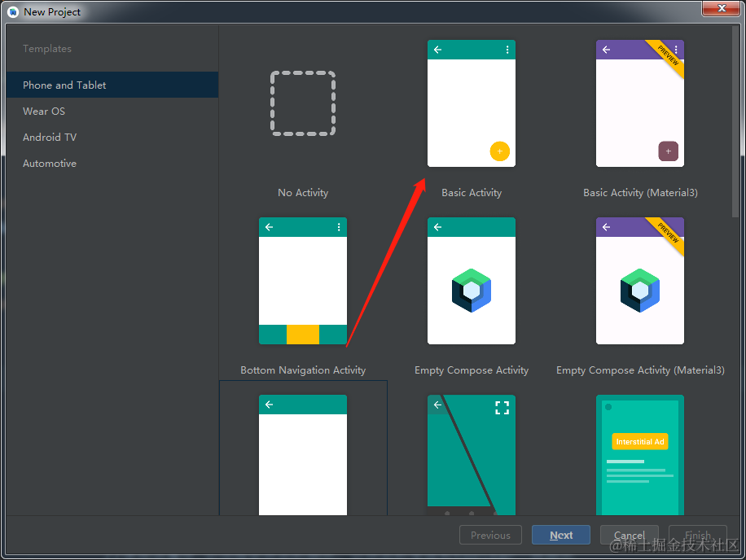The height and width of the screenshot is (560, 746).
Task: Click the template list vertical scrollbar
Action: pos(735,121)
